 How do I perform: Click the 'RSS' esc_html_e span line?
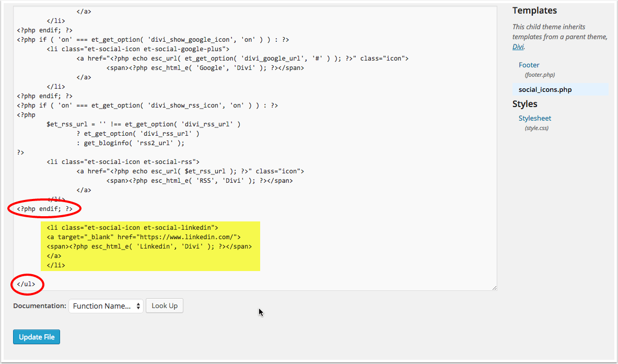[200, 181]
